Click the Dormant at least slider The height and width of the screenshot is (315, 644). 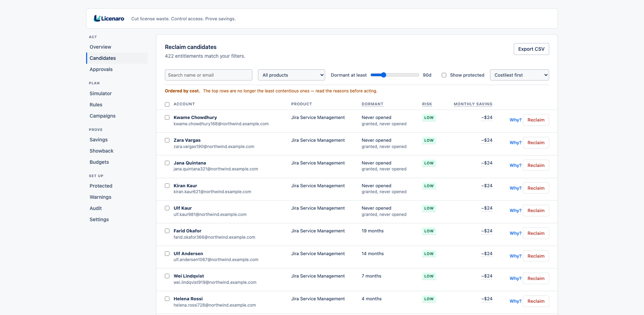click(395, 75)
